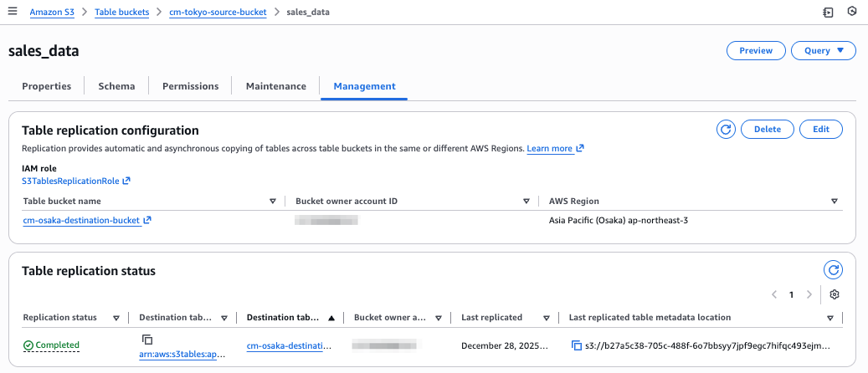Go to Table buckets breadcrumb
Image resolution: width=868 pixels, height=373 pixels.
click(121, 12)
